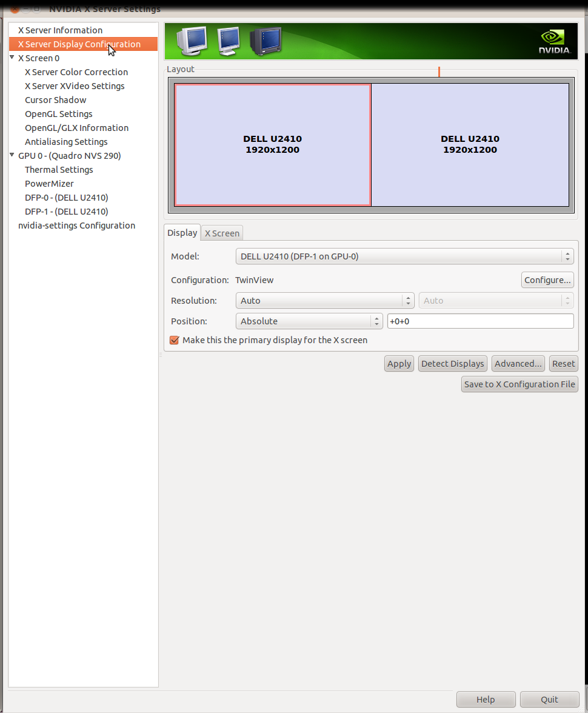Click the TwinView configuration value text
Screen dimensions: 588x713
pos(254,280)
